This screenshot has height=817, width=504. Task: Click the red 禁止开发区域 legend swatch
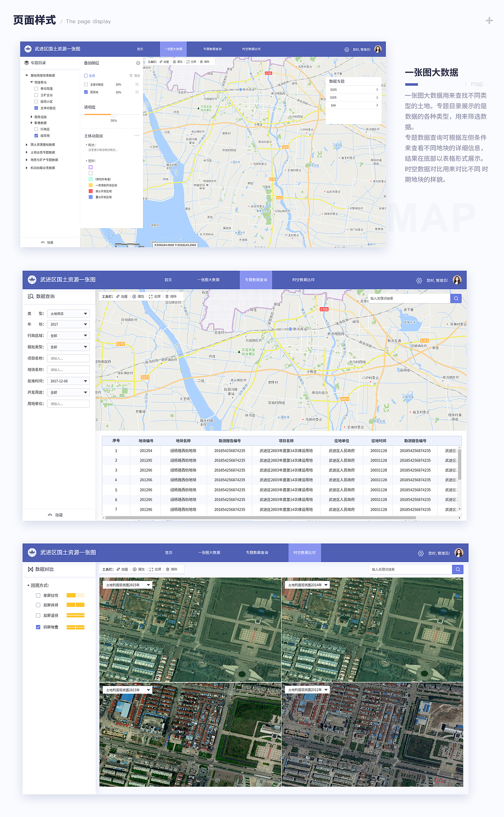pos(91,191)
